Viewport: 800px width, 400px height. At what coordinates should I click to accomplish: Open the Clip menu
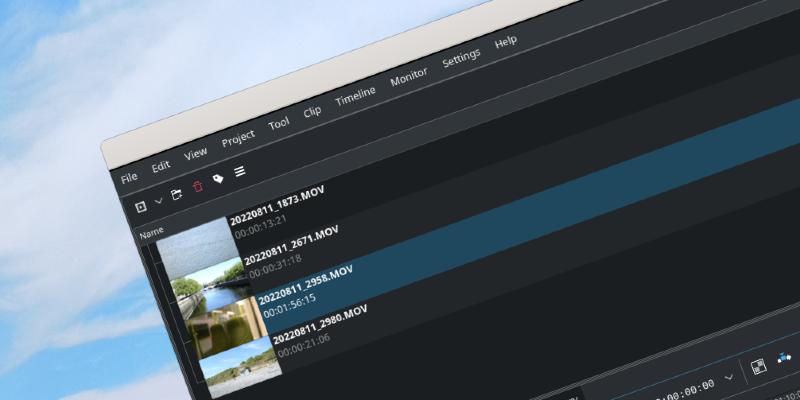(x=312, y=111)
